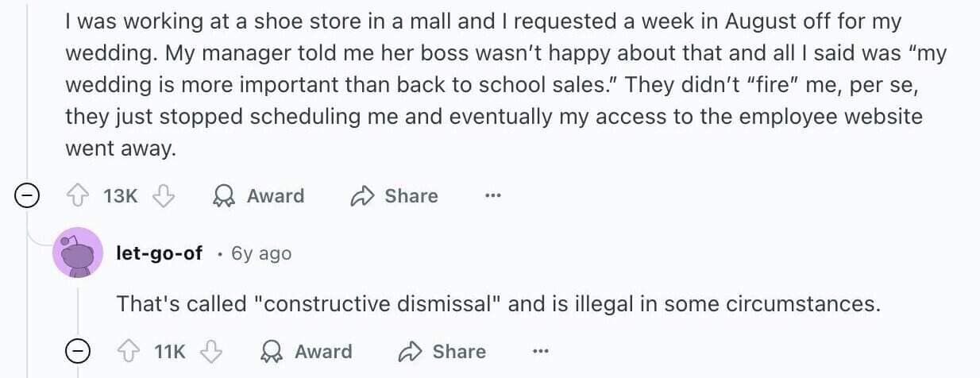Click the "constructive dismissal" reply text

499,303
